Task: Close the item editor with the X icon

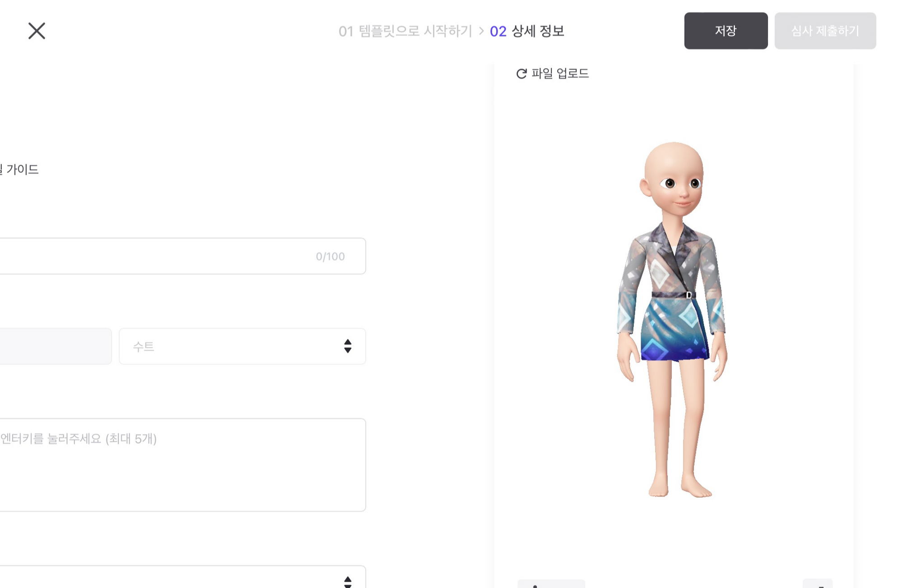Action: (37, 31)
